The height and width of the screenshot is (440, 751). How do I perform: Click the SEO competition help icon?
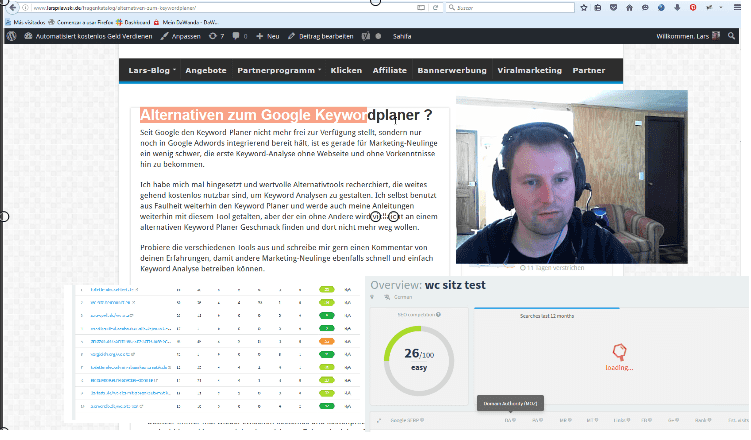click(438, 315)
